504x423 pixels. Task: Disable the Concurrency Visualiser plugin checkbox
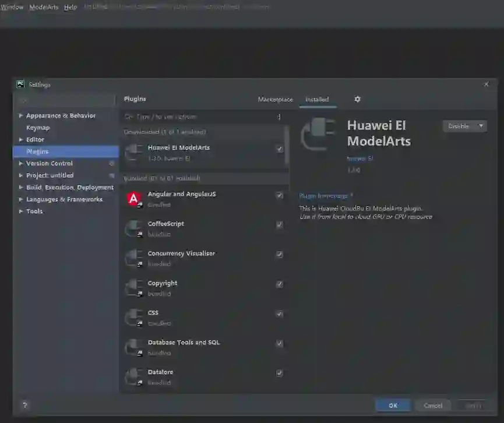point(280,255)
